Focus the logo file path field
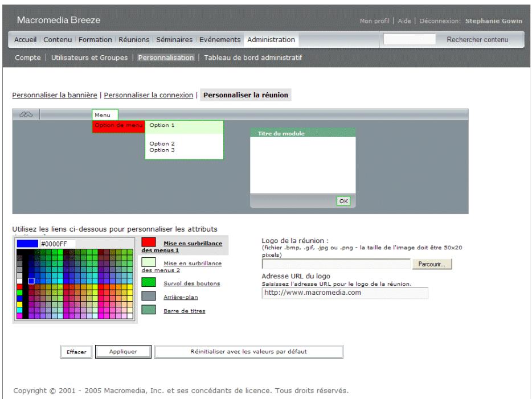 (336, 264)
